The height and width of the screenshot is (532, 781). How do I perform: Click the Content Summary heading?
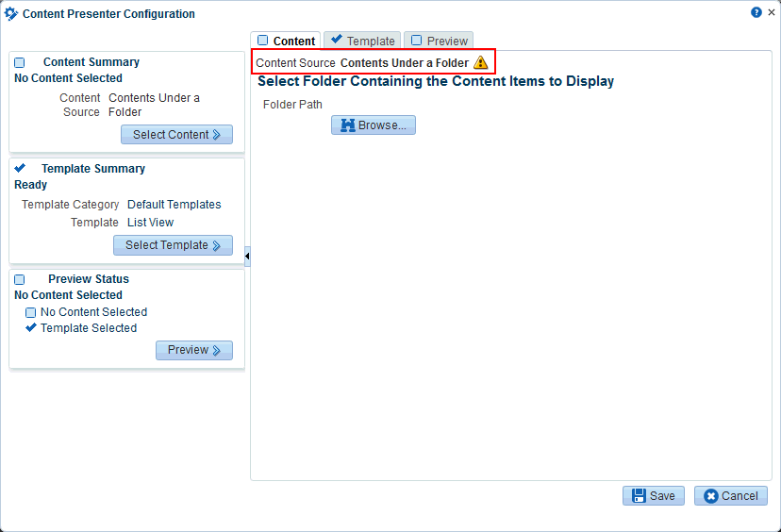(91, 62)
